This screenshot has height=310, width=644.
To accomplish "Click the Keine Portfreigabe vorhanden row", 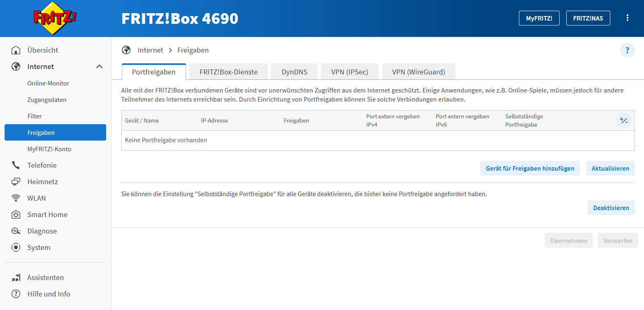I will coord(378,141).
